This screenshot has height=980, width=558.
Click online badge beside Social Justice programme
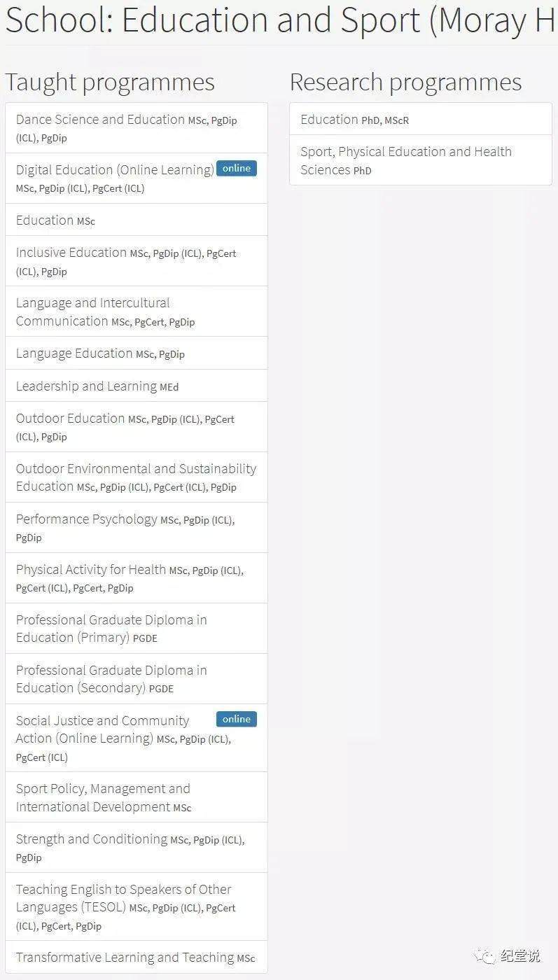[237, 719]
